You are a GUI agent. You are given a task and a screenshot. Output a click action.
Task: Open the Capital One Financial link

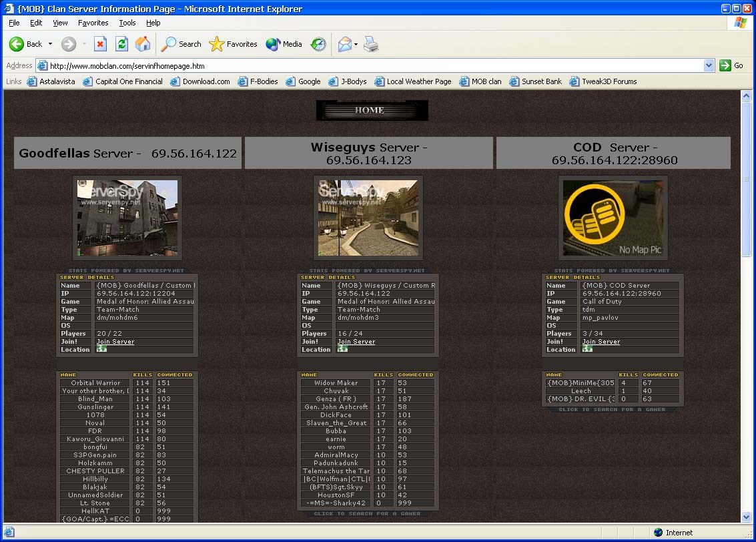coord(123,81)
